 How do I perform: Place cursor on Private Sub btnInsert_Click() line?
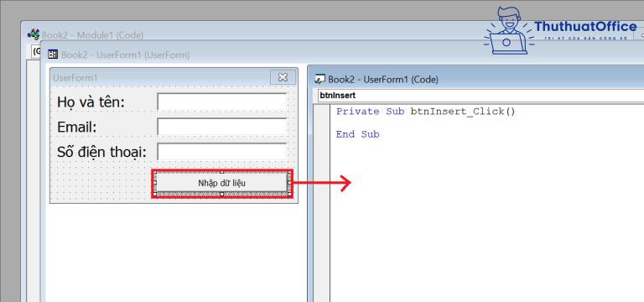click(x=425, y=112)
